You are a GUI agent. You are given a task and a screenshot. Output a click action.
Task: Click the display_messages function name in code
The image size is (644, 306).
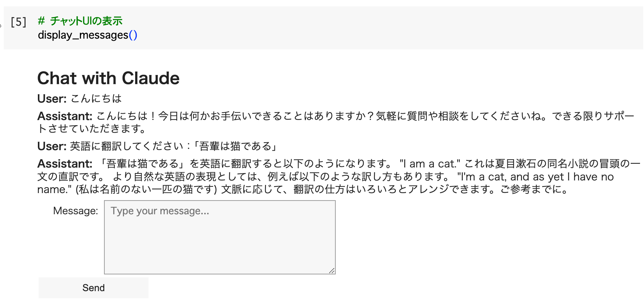click(83, 35)
